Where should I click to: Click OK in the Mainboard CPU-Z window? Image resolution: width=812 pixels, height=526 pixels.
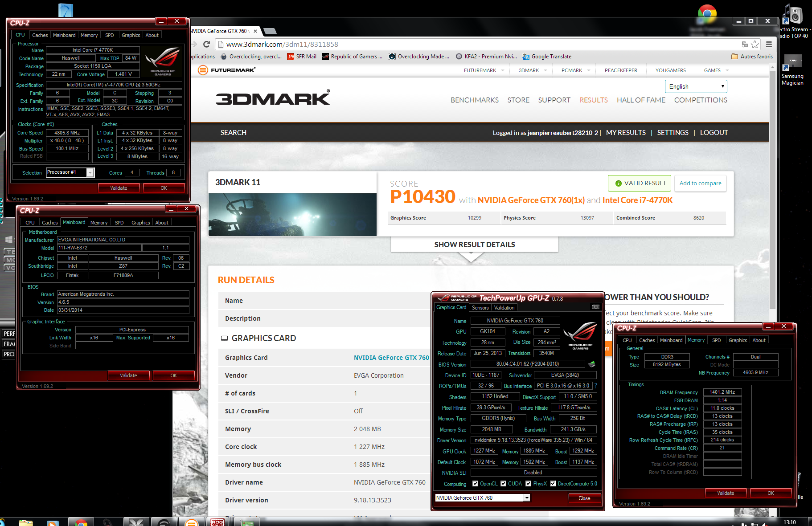(173, 375)
